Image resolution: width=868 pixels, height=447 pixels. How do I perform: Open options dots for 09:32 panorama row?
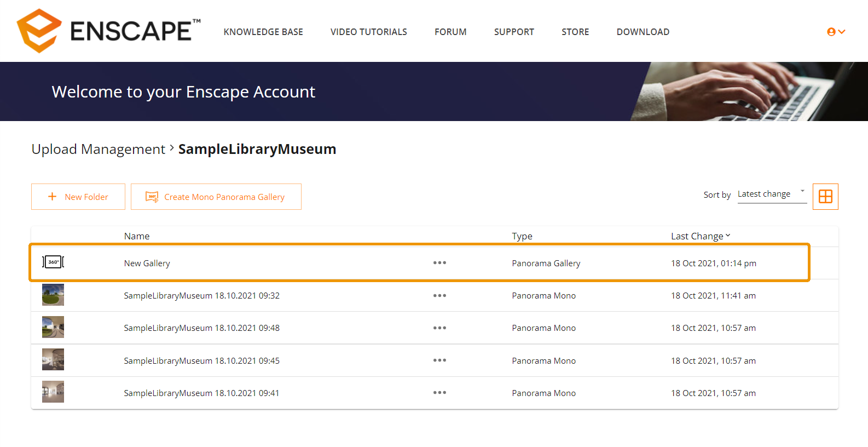tap(439, 296)
